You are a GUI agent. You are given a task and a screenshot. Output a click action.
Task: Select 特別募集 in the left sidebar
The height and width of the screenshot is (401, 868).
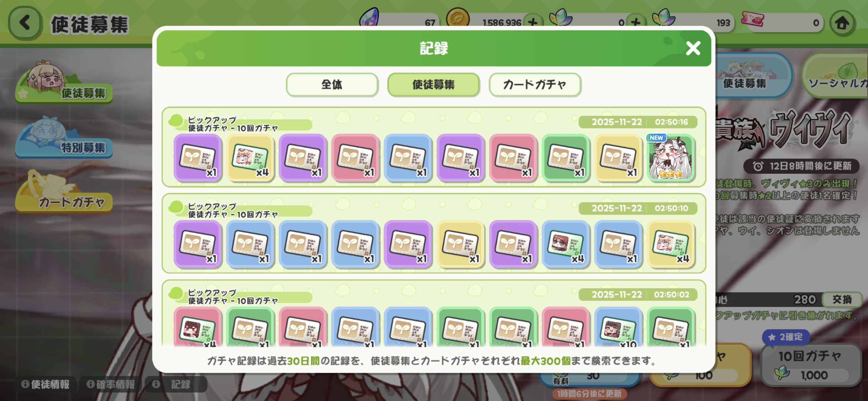click(64, 138)
